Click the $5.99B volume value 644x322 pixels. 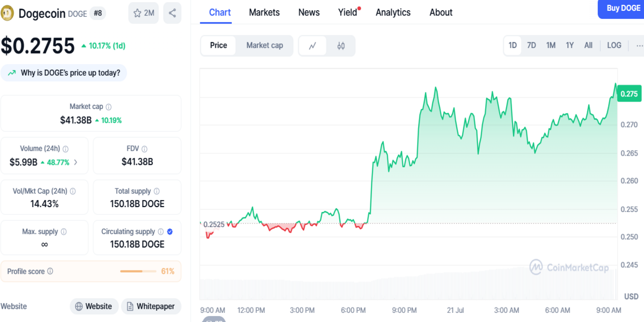[24, 162]
